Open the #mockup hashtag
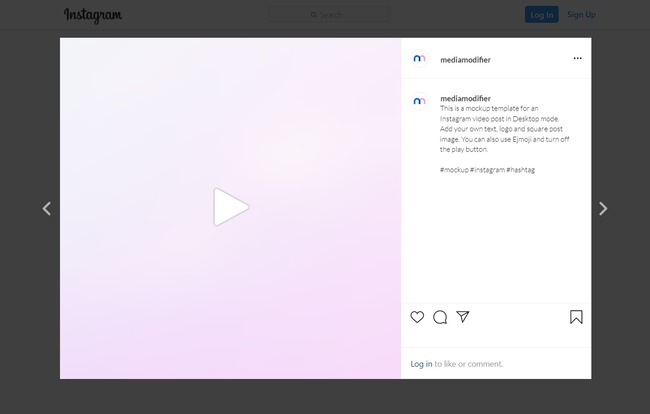The height and width of the screenshot is (414, 650). click(x=453, y=170)
